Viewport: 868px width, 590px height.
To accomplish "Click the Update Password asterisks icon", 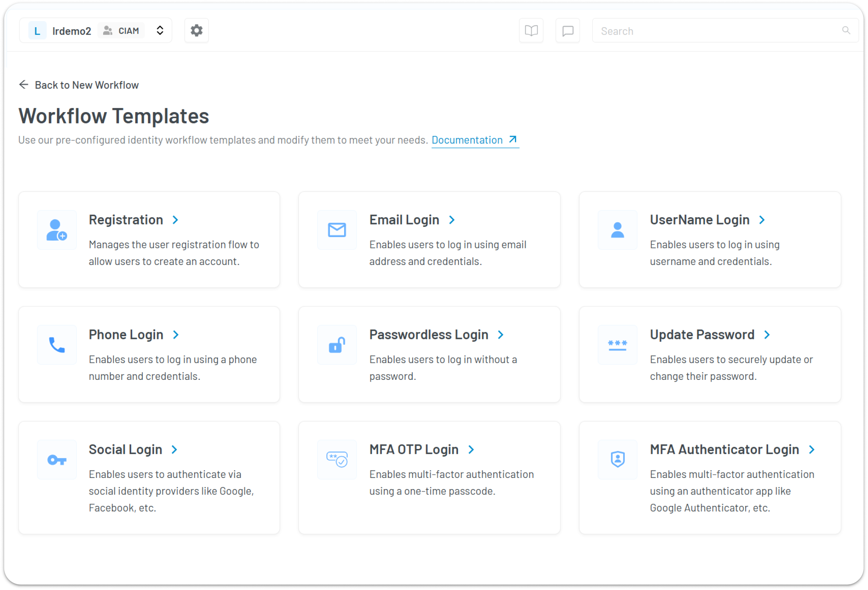I will click(617, 345).
